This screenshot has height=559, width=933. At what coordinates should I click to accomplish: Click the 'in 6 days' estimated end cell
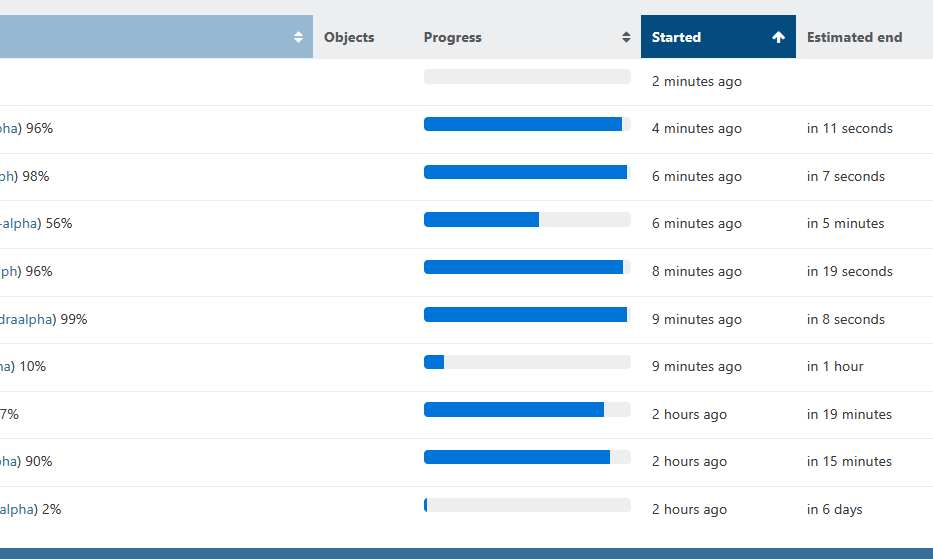coord(834,509)
